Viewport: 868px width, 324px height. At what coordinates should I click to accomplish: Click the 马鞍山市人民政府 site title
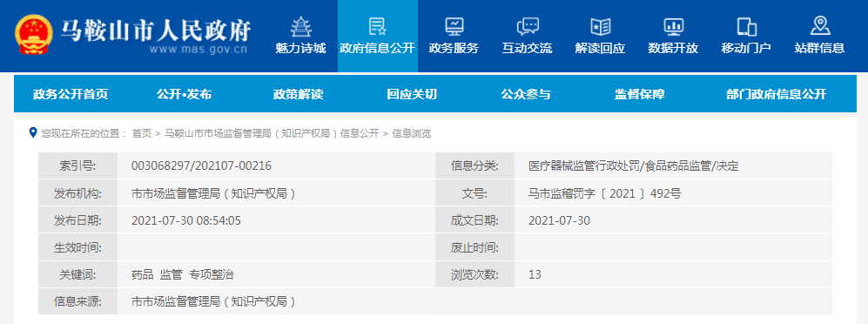coord(156,30)
